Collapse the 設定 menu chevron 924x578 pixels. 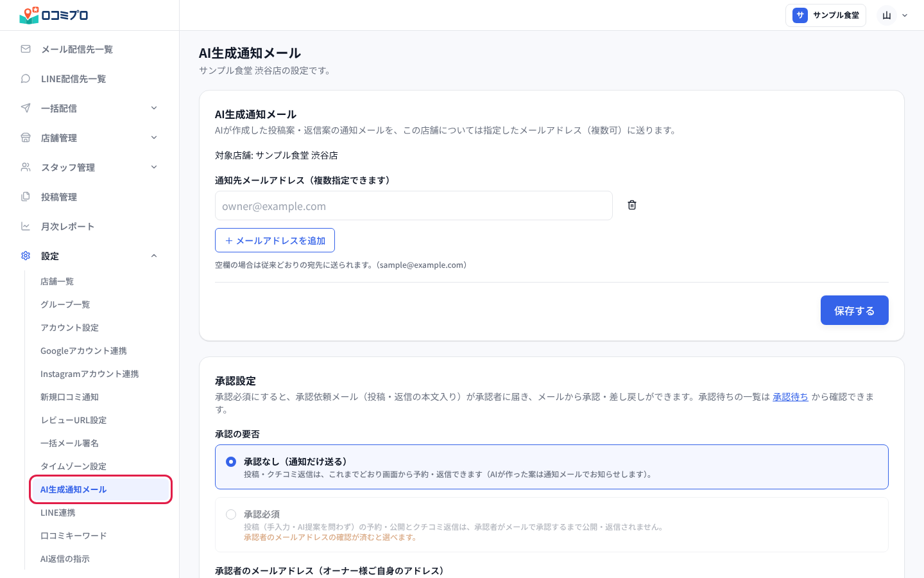coord(154,256)
